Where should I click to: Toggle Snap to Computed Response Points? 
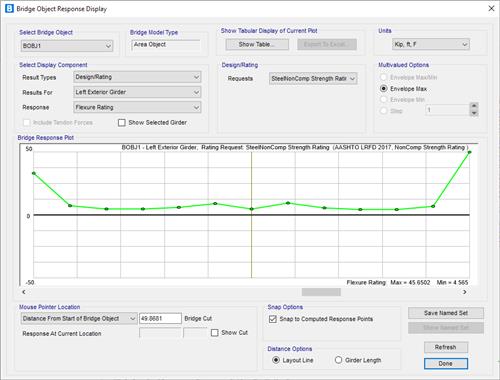click(273, 319)
